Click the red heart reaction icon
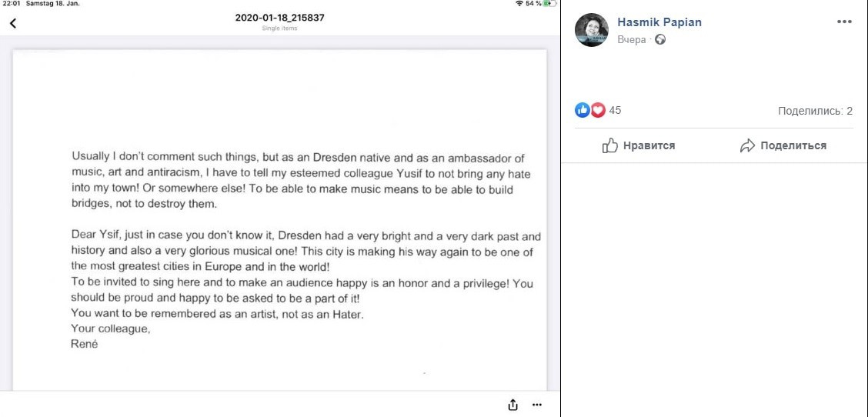 [x=598, y=110]
